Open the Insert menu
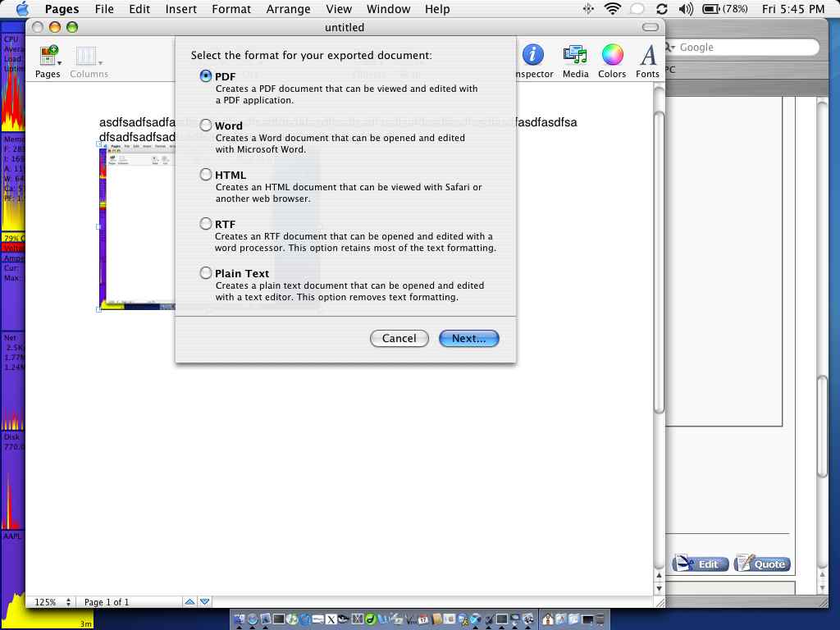 point(181,9)
